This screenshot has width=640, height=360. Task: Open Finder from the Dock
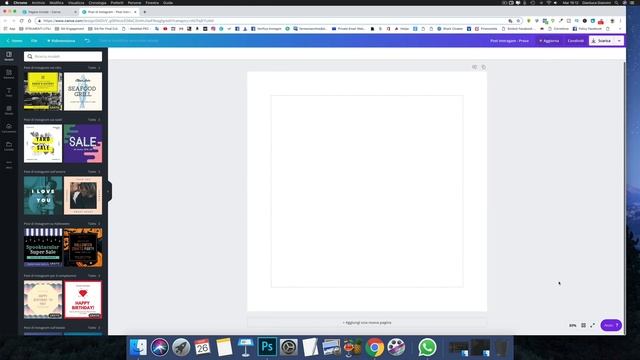(138, 347)
